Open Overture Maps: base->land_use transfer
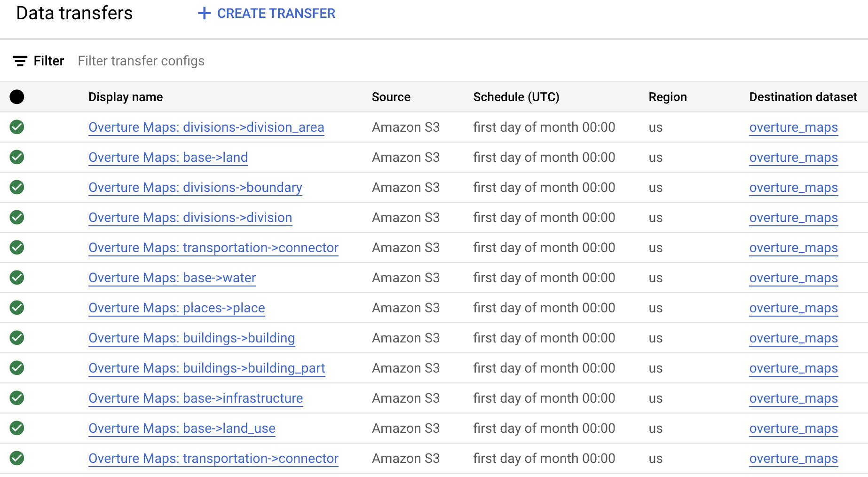The image size is (868, 477). [x=182, y=429]
